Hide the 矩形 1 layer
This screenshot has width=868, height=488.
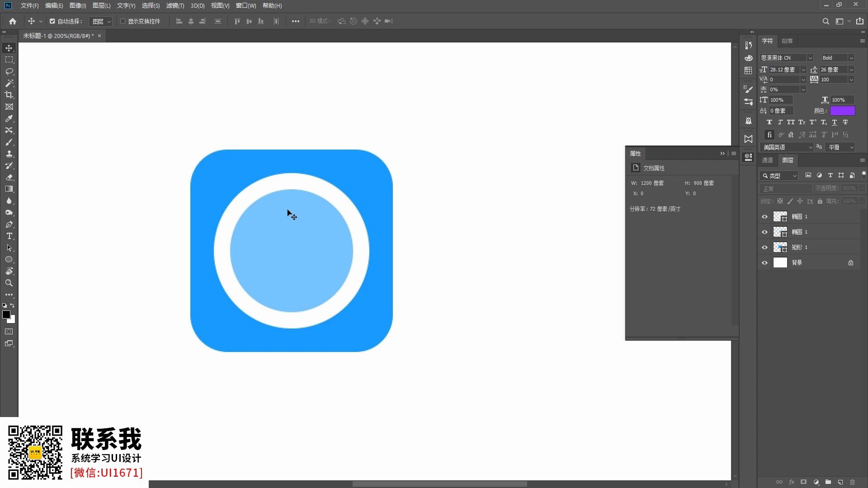(x=764, y=247)
